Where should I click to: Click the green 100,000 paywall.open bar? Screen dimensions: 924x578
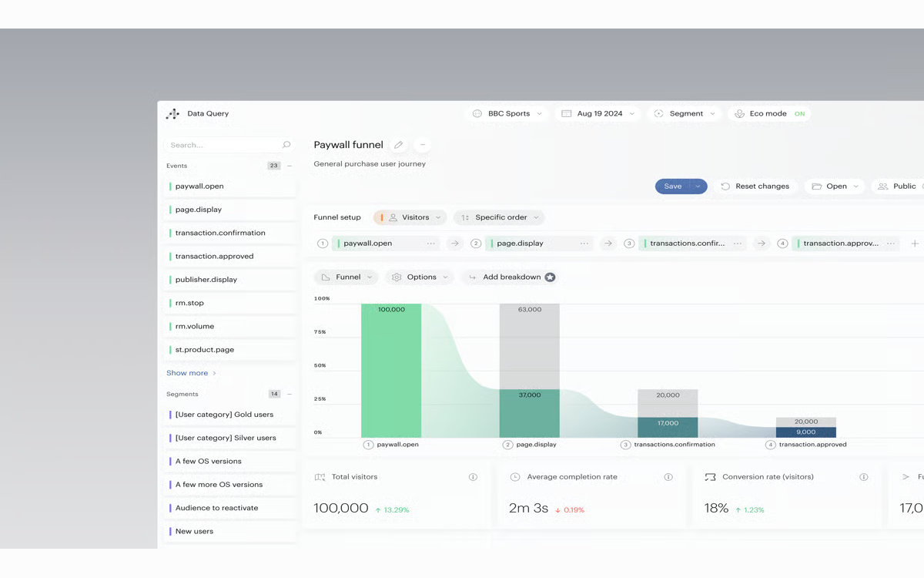pyautogui.click(x=391, y=371)
